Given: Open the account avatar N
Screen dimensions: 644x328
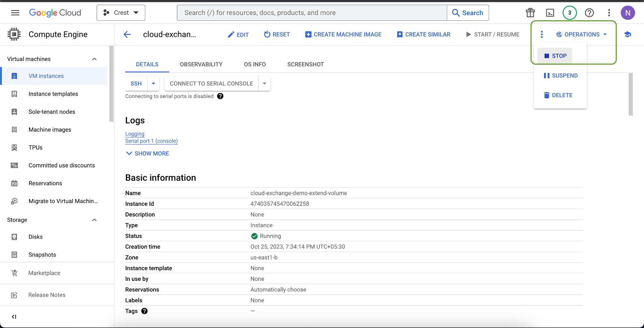Looking at the screenshot, I should point(628,13).
